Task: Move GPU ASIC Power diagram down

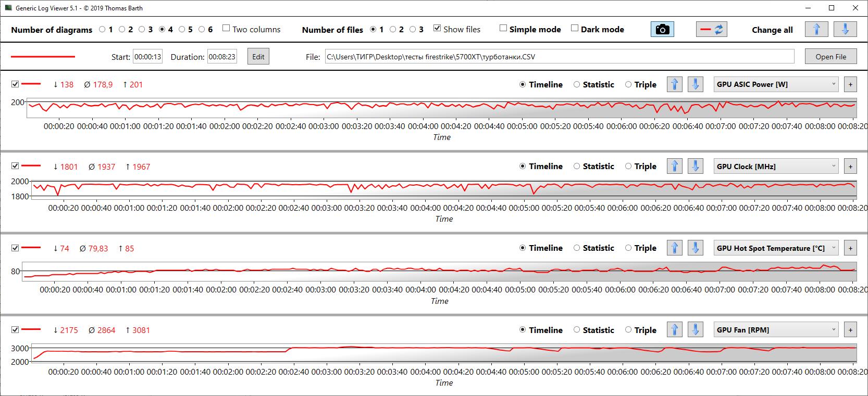Action: 696,84
